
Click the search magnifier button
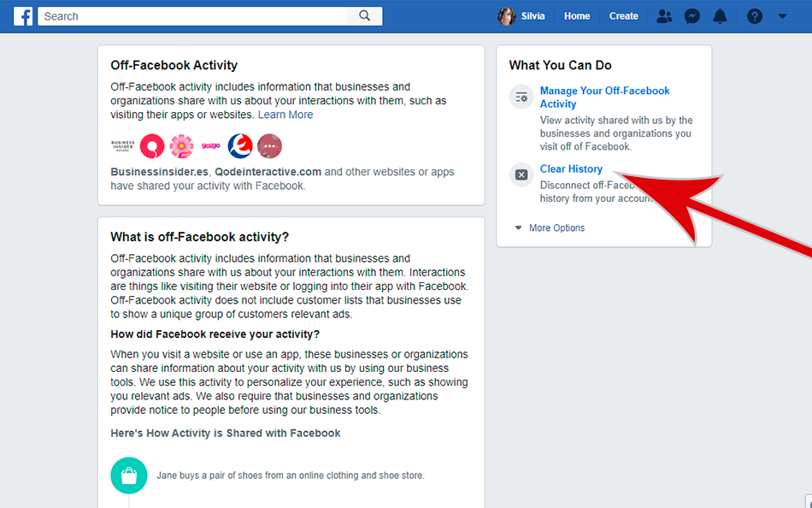365,16
